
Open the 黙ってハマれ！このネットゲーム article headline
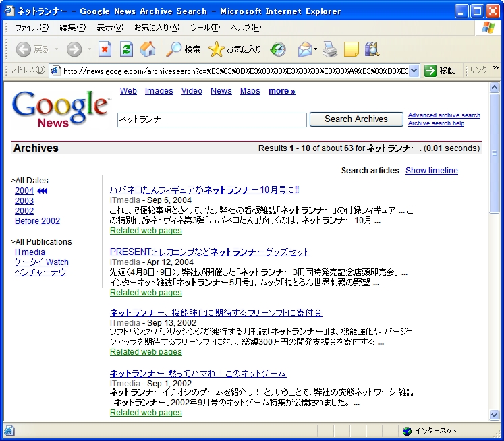pyautogui.click(x=198, y=373)
